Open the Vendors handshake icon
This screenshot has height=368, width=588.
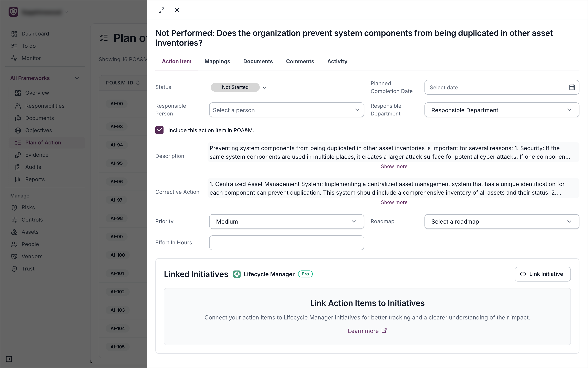pos(14,256)
